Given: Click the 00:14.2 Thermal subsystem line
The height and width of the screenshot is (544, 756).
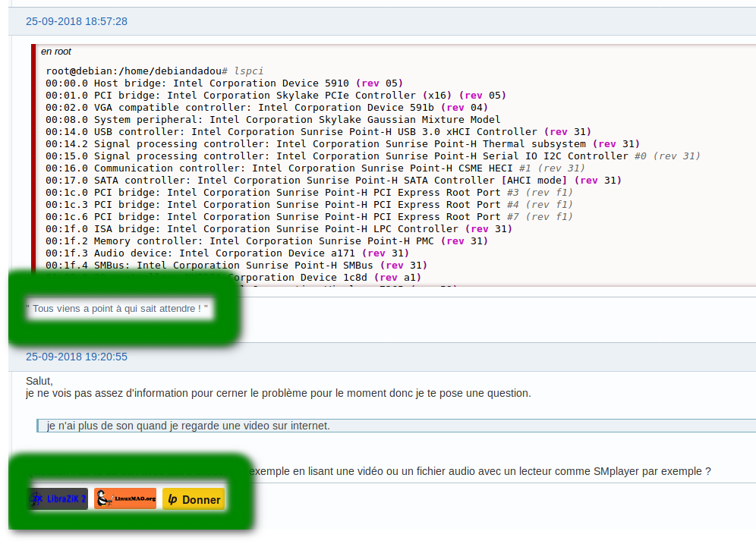Looking at the screenshot, I should pos(343,143).
